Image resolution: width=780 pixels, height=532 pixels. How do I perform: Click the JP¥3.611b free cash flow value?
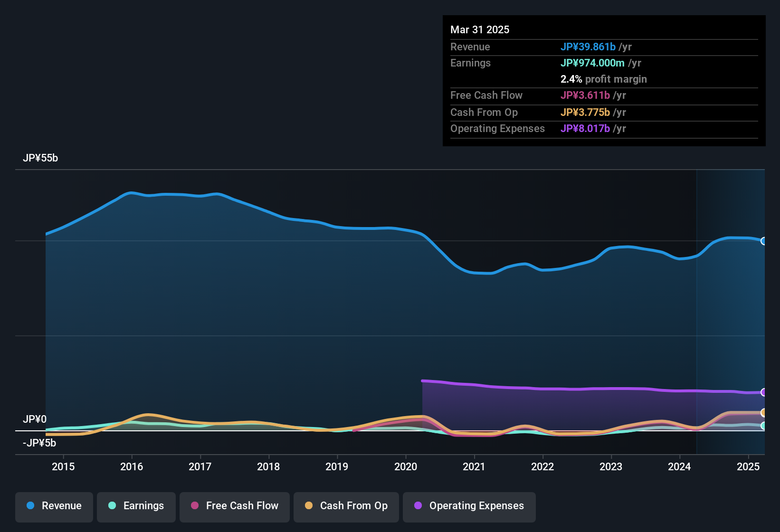point(585,95)
